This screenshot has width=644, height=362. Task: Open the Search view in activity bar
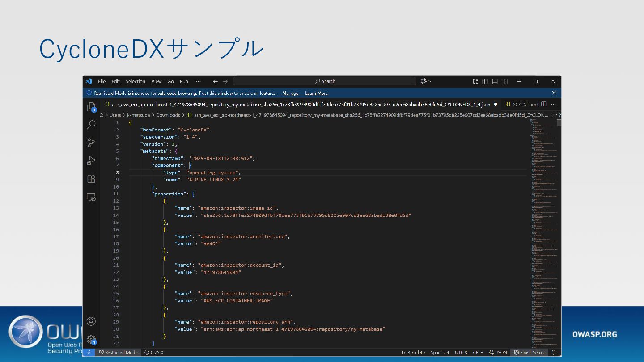pos(91,125)
